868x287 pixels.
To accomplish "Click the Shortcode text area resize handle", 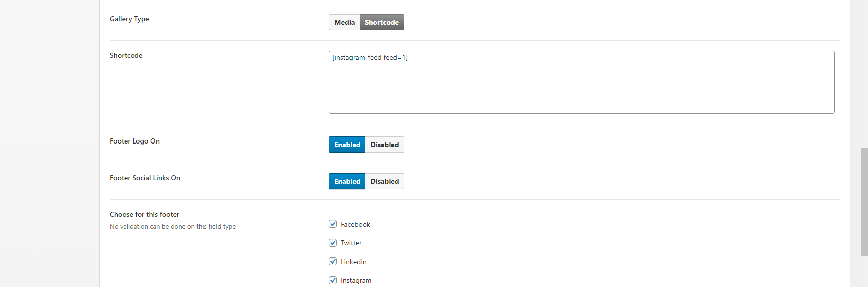I will point(832,111).
